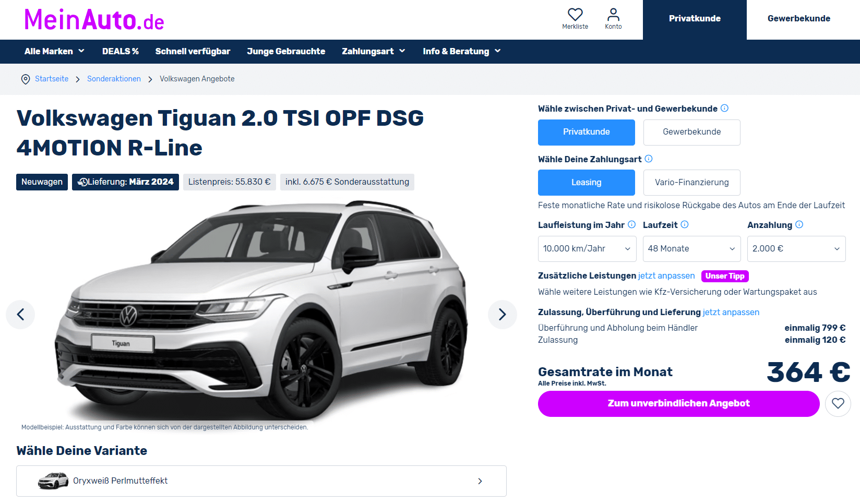The height and width of the screenshot is (504, 860).
Task: Select the Leasing payment option
Action: pos(586,183)
